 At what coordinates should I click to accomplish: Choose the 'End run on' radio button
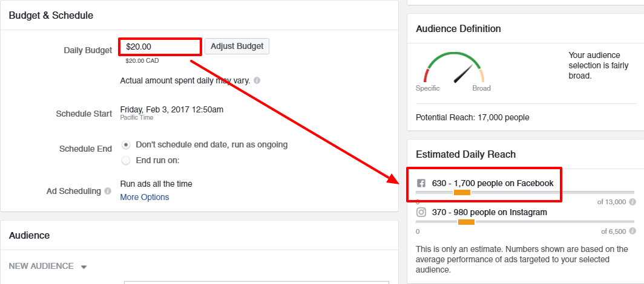(x=126, y=161)
